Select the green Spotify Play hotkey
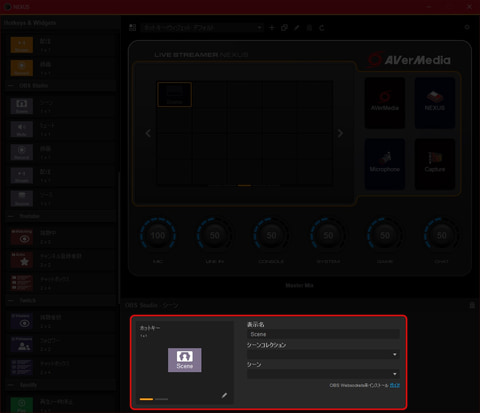The image size is (480, 413). [22, 405]
